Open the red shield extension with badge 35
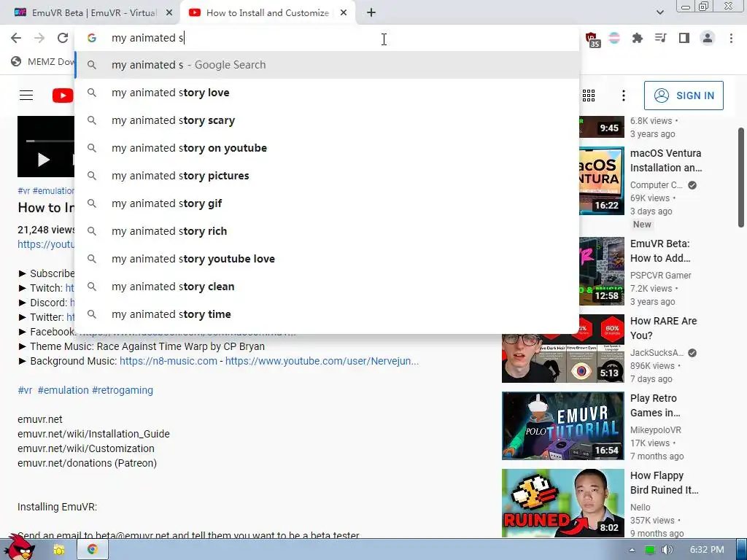 [592, 39]
